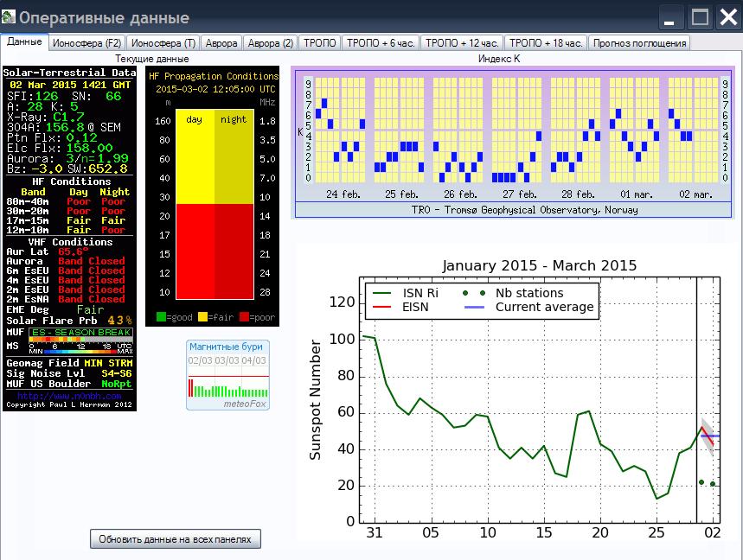Select the Аврора tab

point(221,43)
